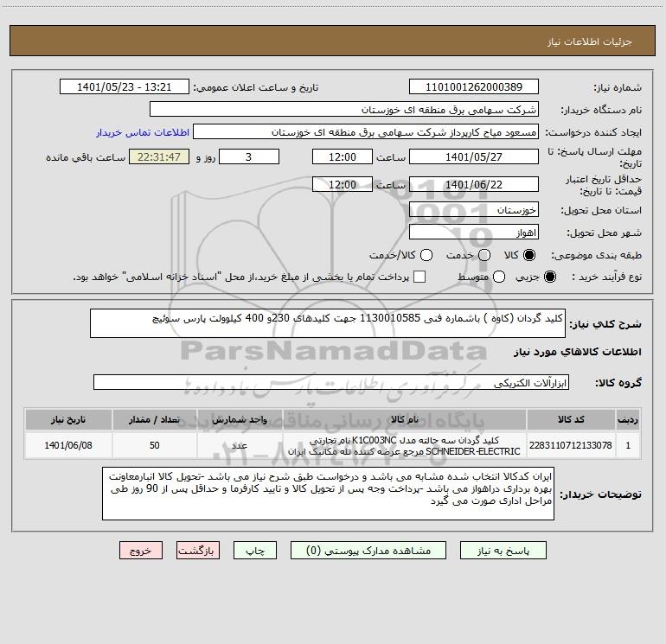Click the row number cell 1
Image resolution: width=666 pixels, height=644 pixels.
tap(628, 445)
